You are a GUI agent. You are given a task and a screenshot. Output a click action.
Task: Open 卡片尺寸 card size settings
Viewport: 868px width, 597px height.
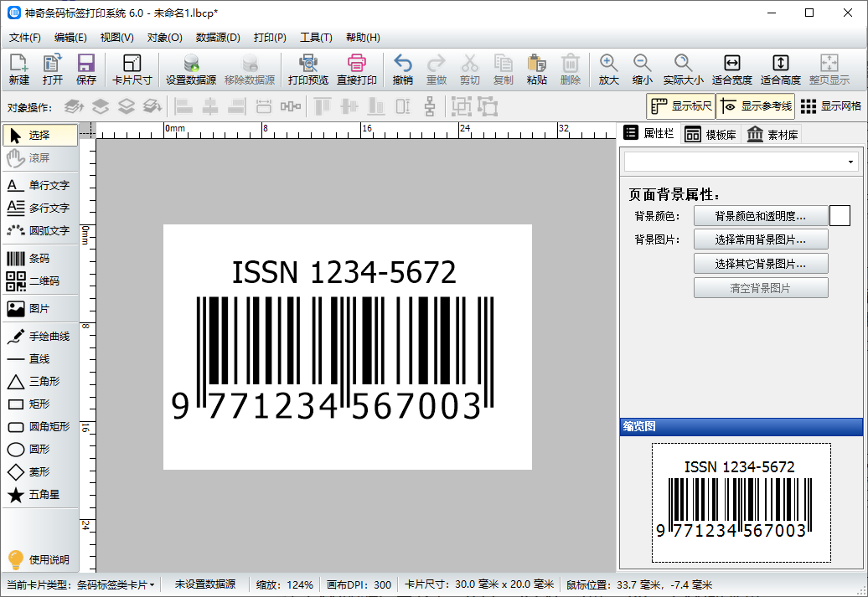pos(132,69)
